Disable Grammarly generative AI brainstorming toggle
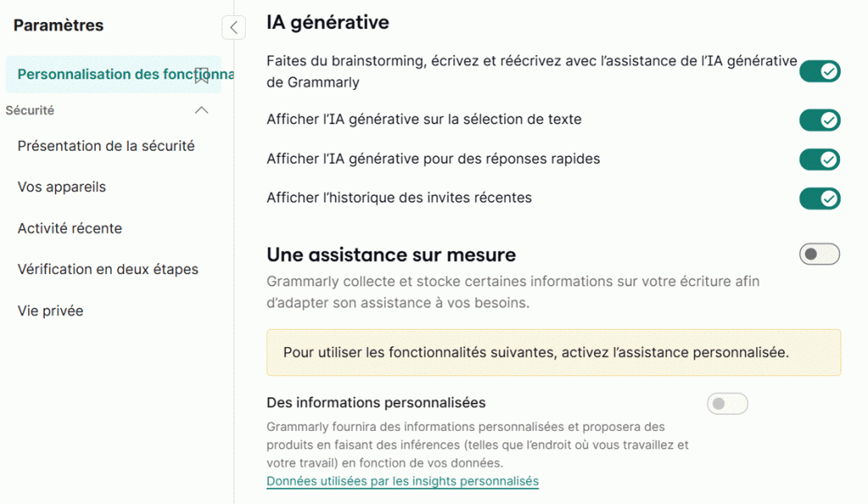The width and height of the screenshot is (868, 504). click(819, 71)
